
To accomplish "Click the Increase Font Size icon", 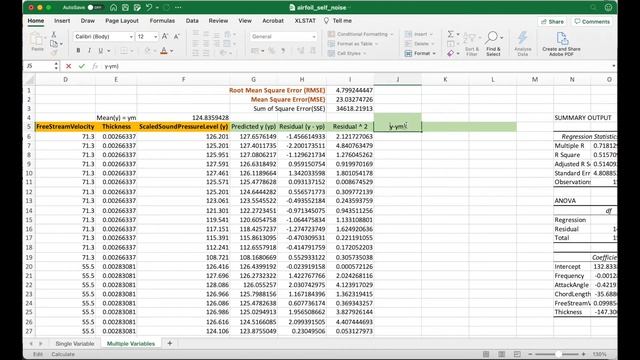I will click(x=165, y=36).
